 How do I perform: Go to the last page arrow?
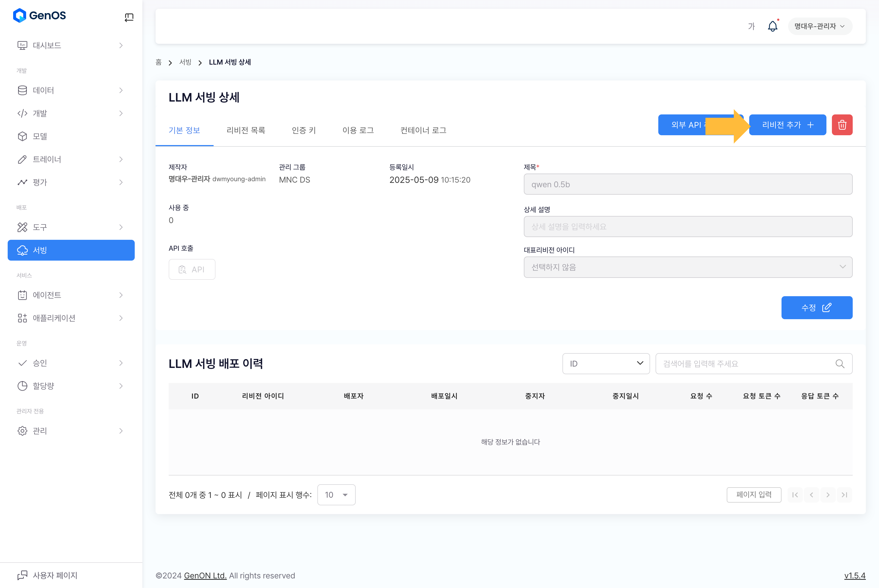click(844, 495)
